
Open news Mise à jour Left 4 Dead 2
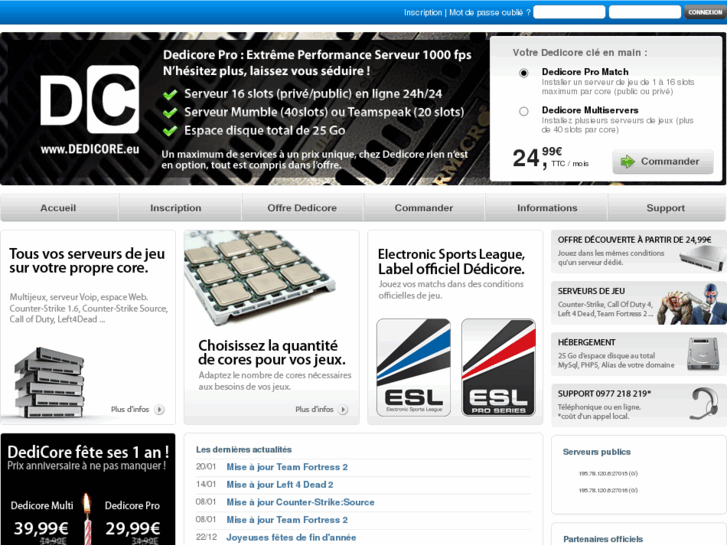[x=280, y=485]
